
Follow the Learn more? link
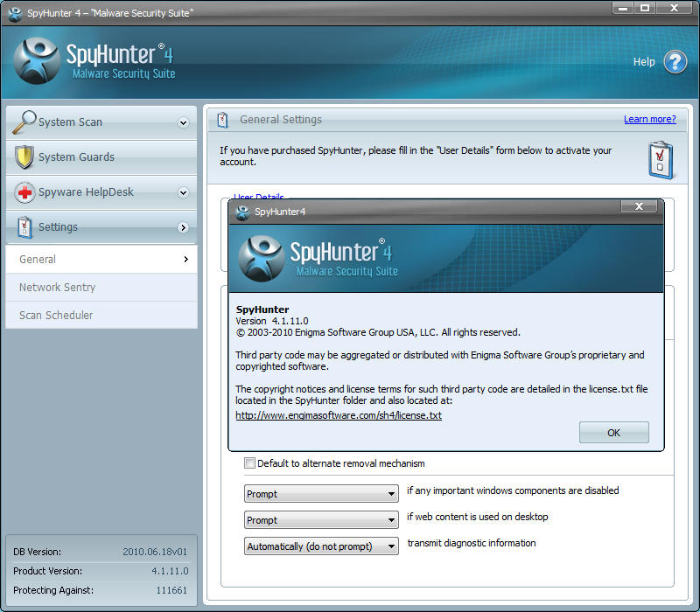click(649, 119)
